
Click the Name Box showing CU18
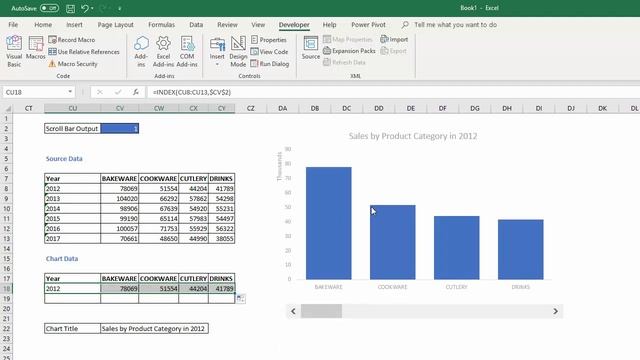point(35,92)
